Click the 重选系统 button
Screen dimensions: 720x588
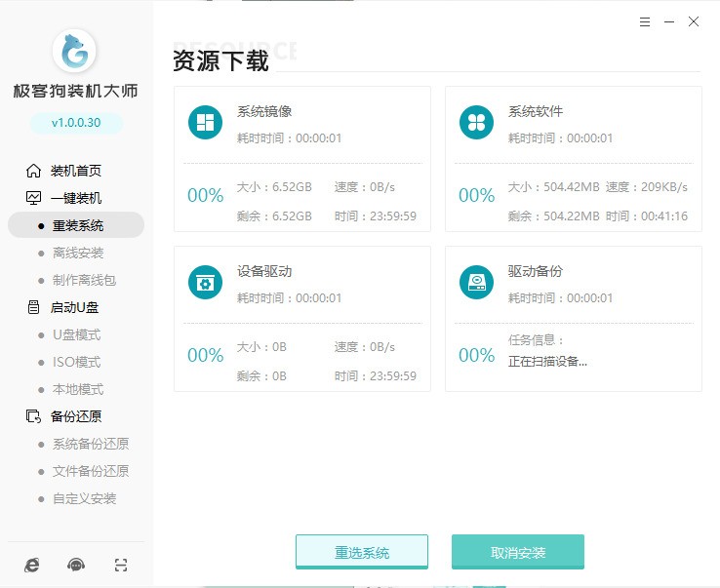pos(362,552)
